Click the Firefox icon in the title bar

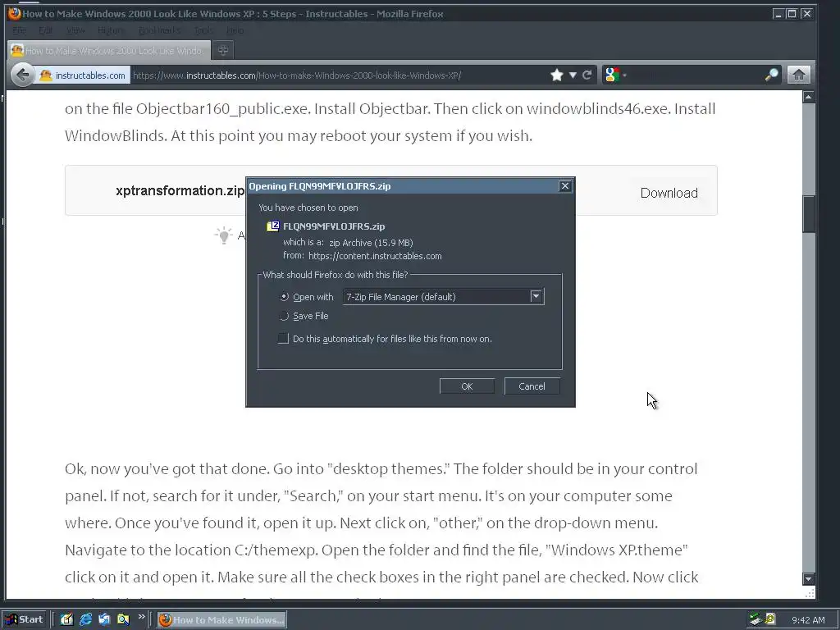click(x=15, y=13)
